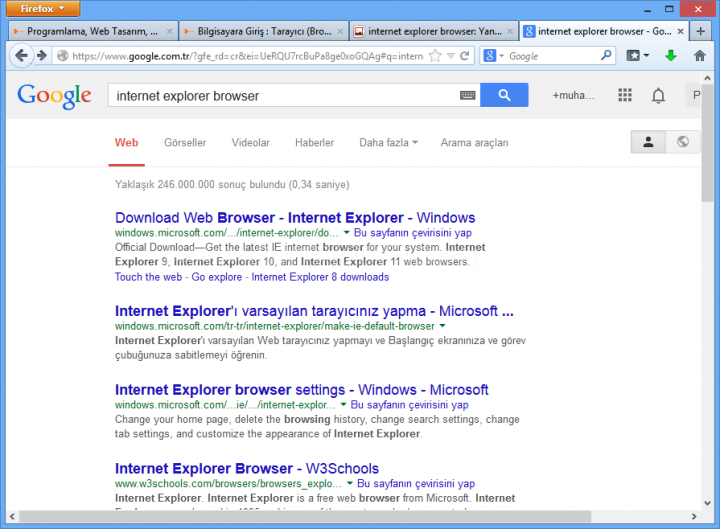Switch to Bilgisayara Giriş : Tarayıcı tab
The height and width of the screenshot is (529, 720).
click(x=264, y=31)
